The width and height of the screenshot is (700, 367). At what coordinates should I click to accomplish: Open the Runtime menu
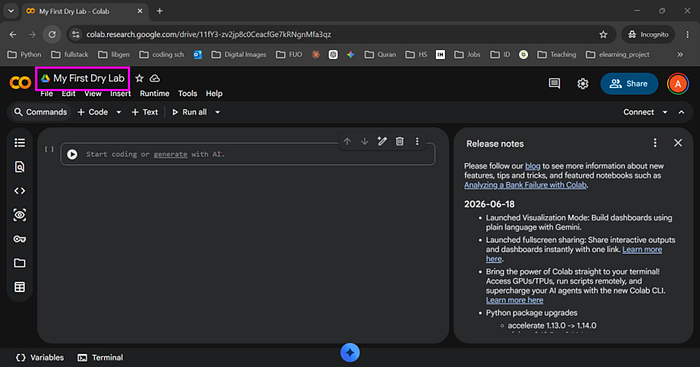pyautogui.click(x=154, y=93)
